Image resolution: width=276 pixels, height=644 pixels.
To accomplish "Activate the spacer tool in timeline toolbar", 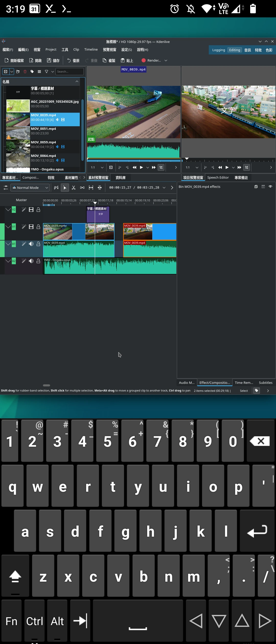I will (x=82, y=188).
